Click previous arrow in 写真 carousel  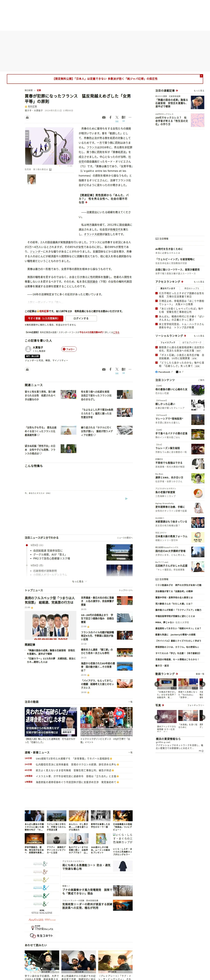click(x=157, y=717)
